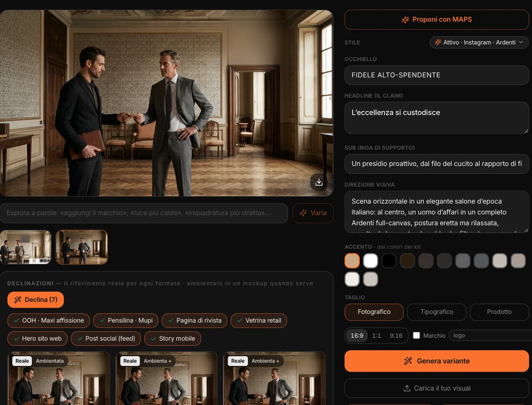The height and width of the screenshot is (405, 532).
Task: Click the sparkle icon in Proponi con MAPS
Action: [x=405, y=20]
